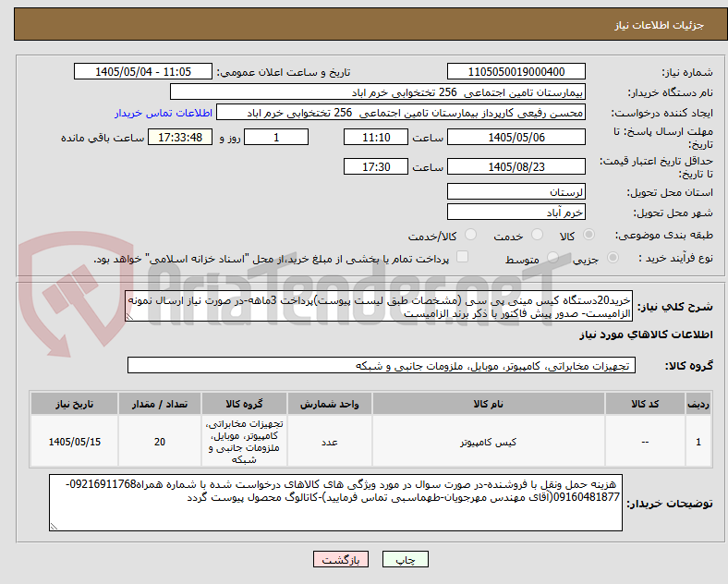Viewport: 728px width, 584px height.
Task: Click the unit cell عدد
Action: pyautogui.click(x=329, y=442)
